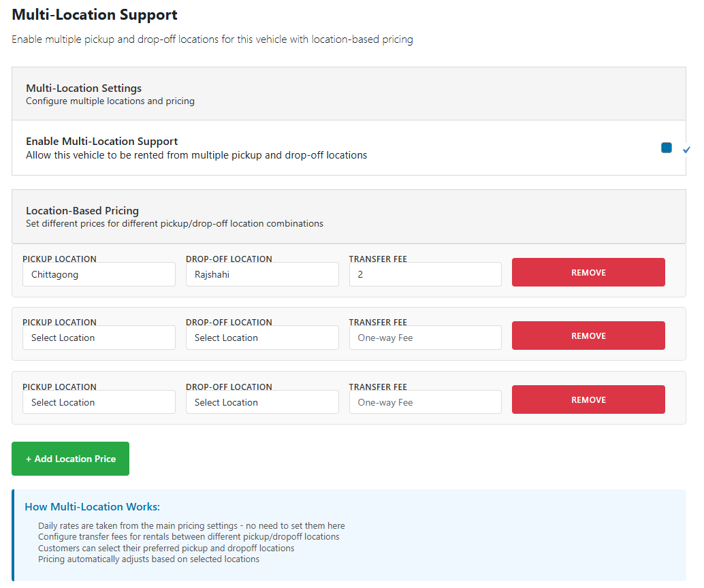
Task: Click the blue checkmark beside the checkbox
Action: (x=686, y=149)
